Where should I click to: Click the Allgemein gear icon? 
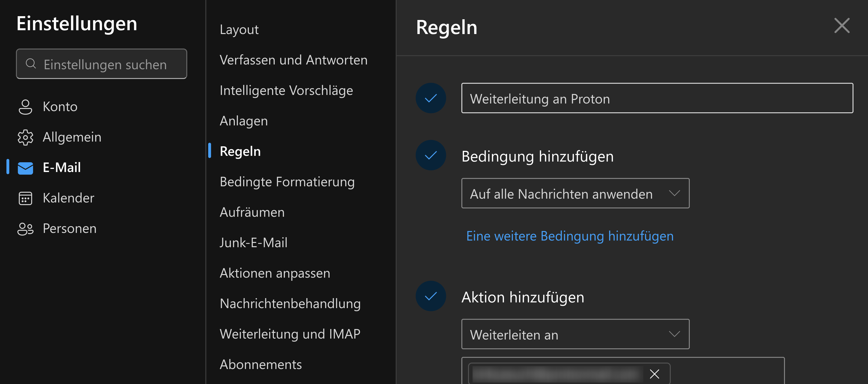25,138
